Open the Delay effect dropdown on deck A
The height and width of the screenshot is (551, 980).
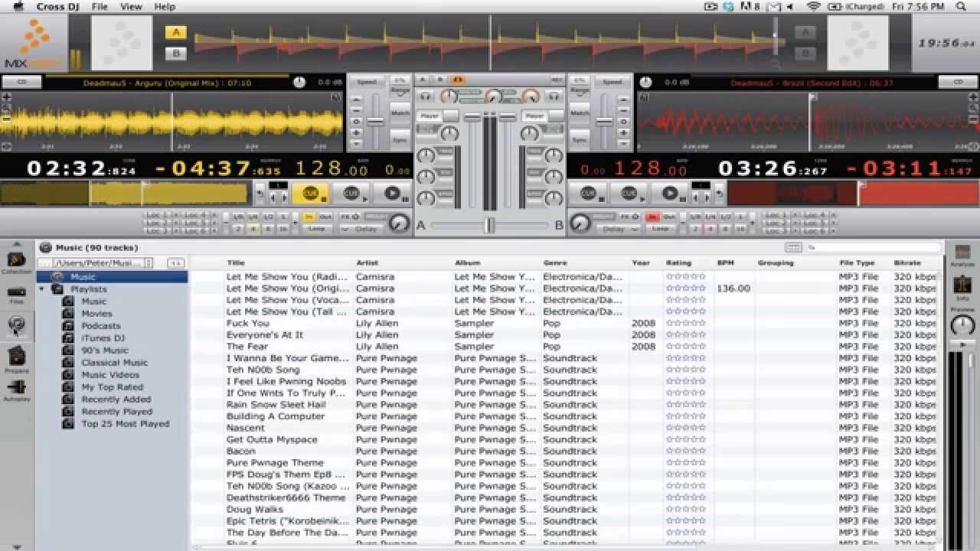point(361,228)
